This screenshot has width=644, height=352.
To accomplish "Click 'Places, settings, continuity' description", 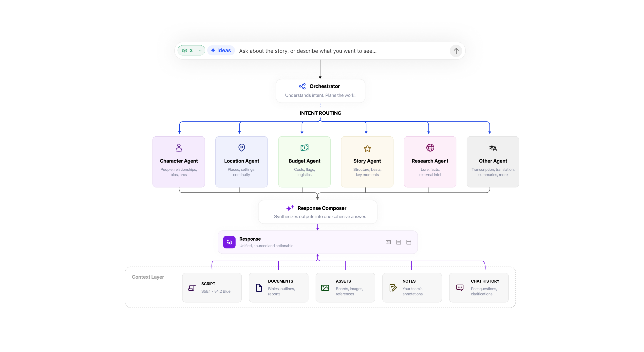I will click(x=242, y=172).
